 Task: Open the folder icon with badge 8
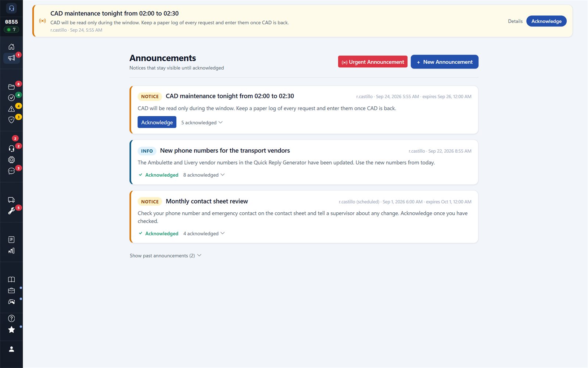[x=11, y=87]
